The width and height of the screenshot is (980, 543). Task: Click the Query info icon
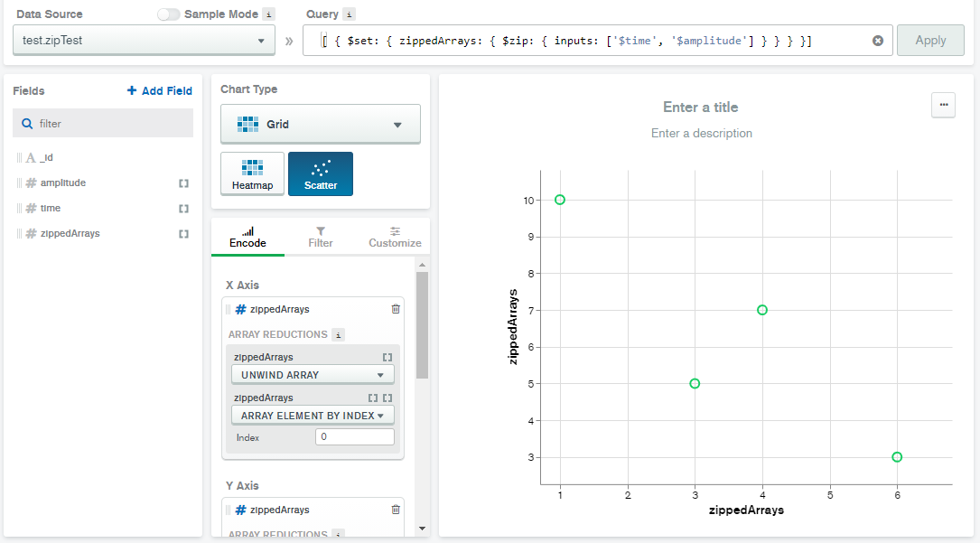tap(350, 14)
